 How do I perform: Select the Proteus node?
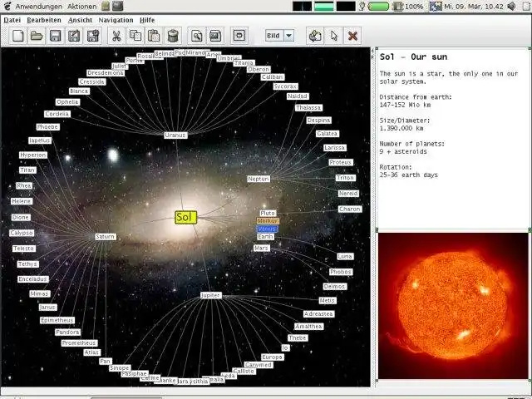pyautogui.click(x=340, y=163)
